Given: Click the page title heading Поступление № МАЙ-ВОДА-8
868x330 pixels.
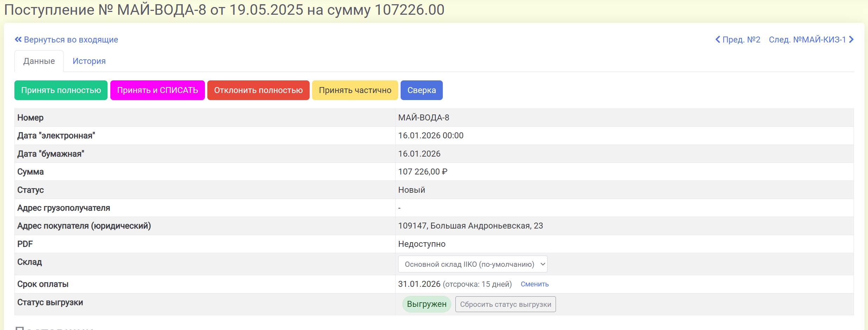Looking at the screenshot, I should [224, 10].
